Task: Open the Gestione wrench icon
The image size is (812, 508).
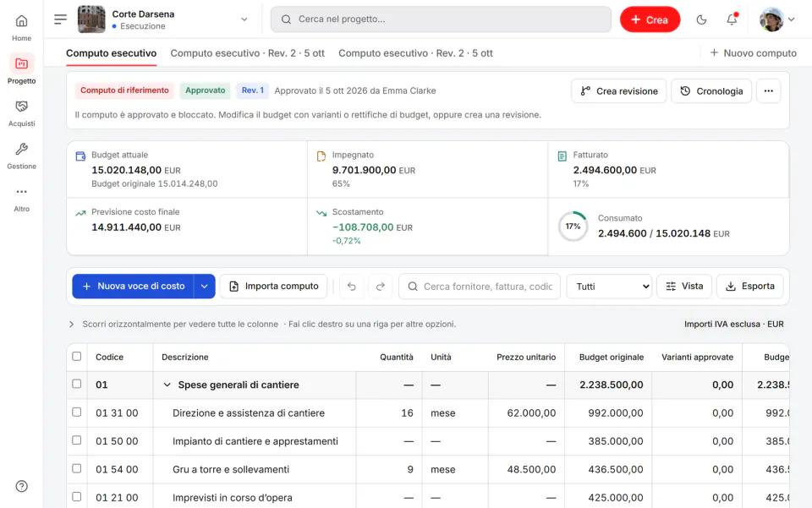Action: [22, 150]
